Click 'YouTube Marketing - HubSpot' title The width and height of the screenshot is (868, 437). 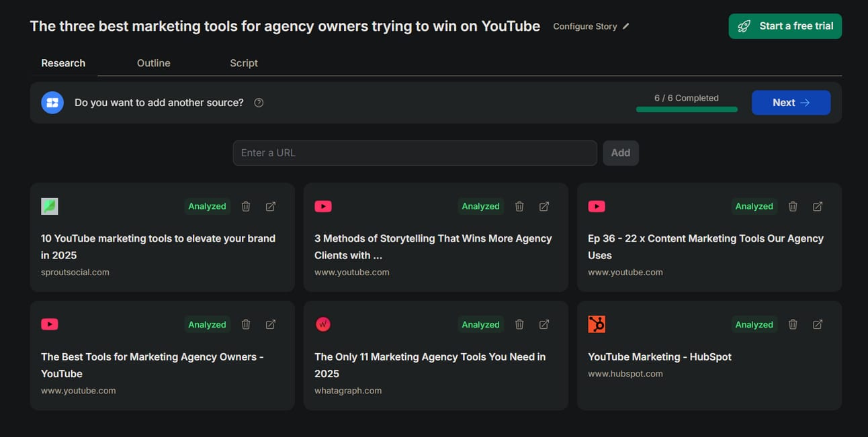point(660,357)
